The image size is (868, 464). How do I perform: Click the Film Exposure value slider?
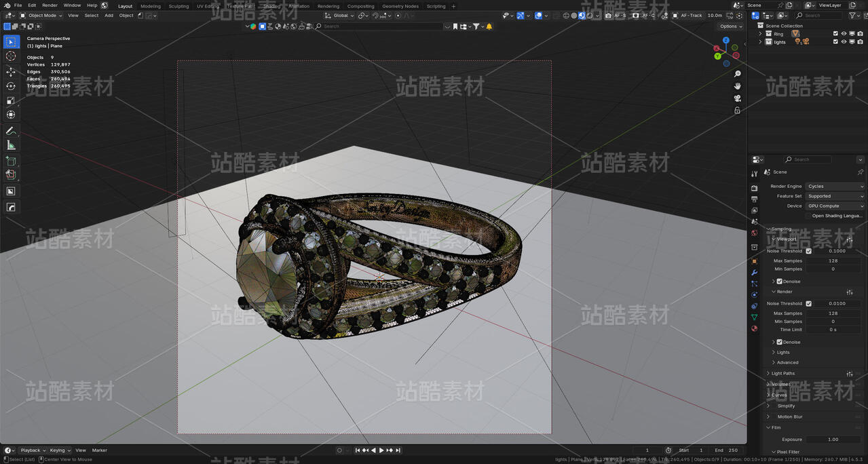point(835,439)
